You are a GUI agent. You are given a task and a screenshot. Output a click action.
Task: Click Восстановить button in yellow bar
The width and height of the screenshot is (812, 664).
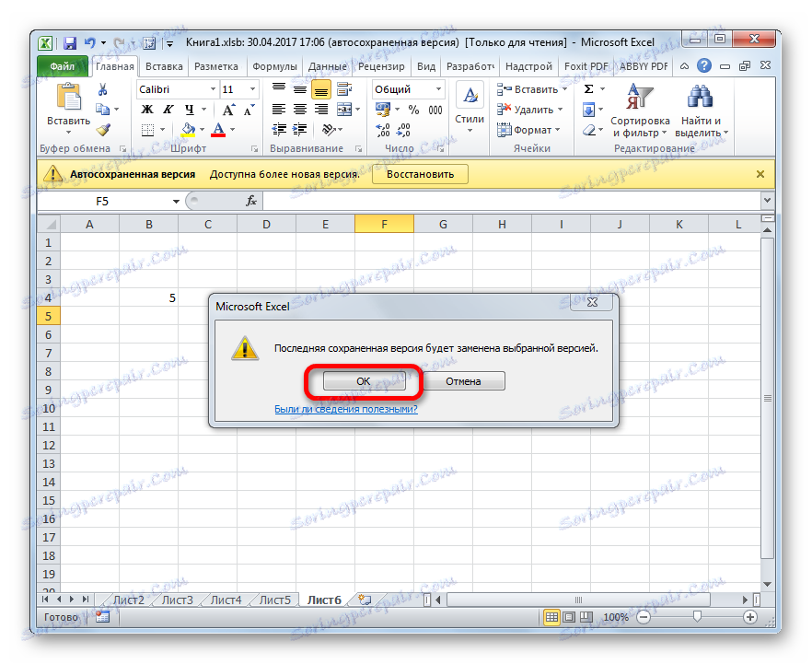pyautogui.click(x=420, y=174)
